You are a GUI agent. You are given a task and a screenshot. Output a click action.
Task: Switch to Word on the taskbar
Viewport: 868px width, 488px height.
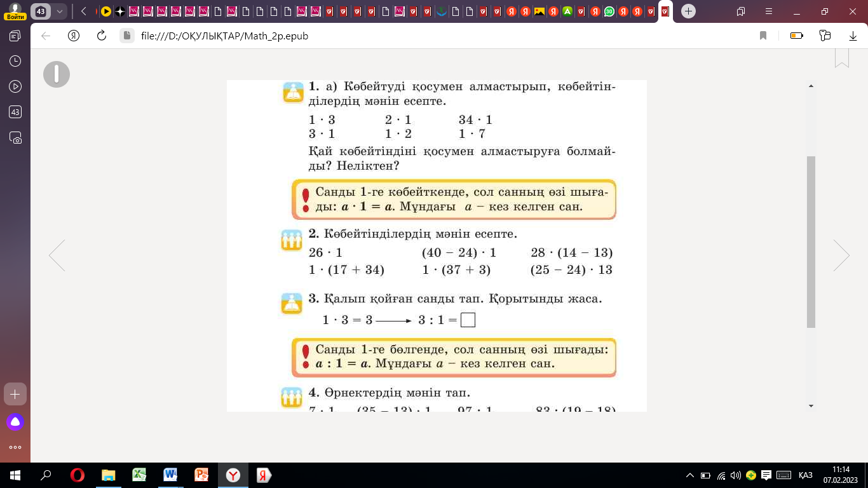click(170, 475)
